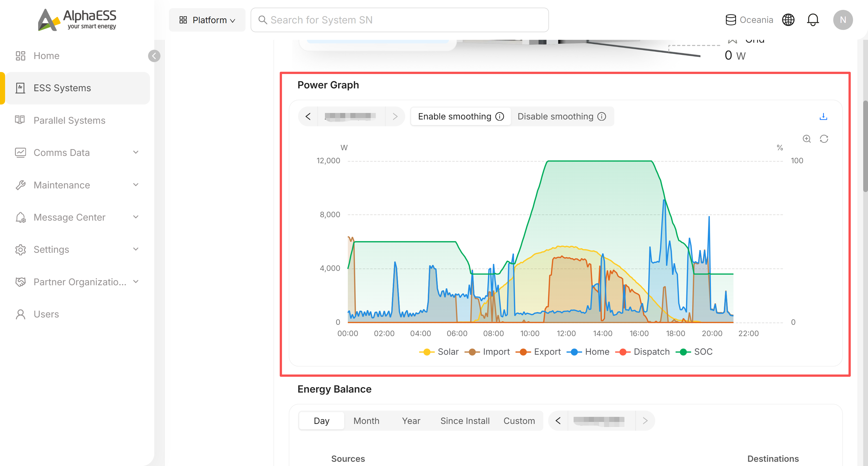This screenshot has width=868, height=466.
Task: Select Disable smoothing option
Action: coord(561,116)
